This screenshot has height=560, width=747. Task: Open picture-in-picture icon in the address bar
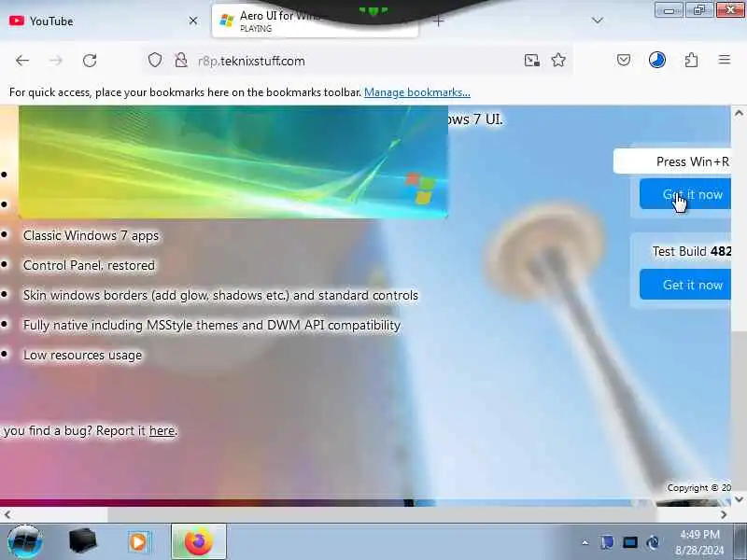531,61
